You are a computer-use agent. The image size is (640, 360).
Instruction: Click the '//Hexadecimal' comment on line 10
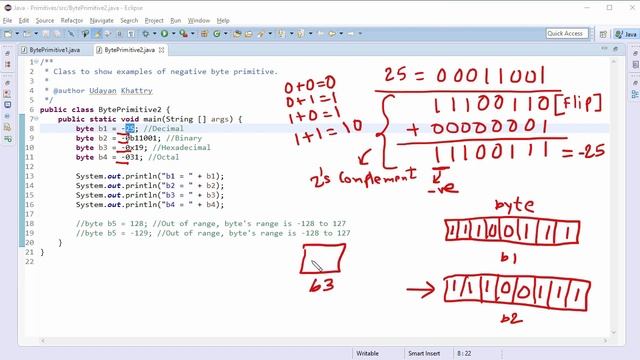pyautogui.click(x=182, y=147)
